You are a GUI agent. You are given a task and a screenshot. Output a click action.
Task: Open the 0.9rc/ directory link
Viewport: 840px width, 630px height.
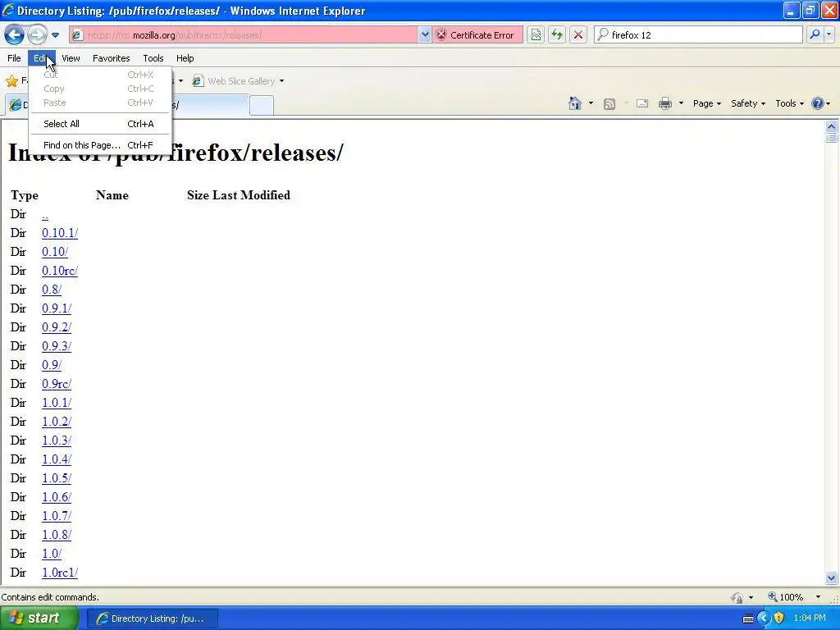click(x=57, y=384)
